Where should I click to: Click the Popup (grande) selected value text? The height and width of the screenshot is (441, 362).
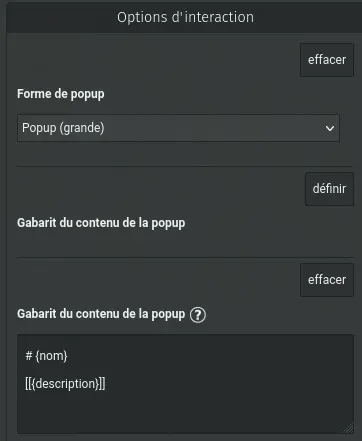(x=63, y=128)
